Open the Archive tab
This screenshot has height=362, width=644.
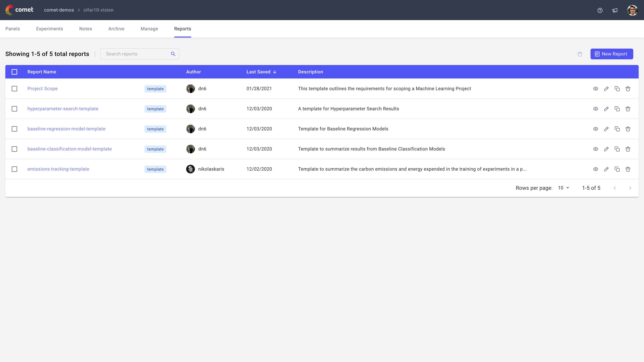(116, 29)
